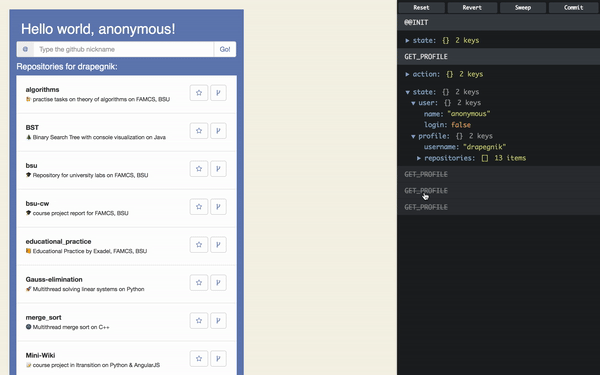The width and height of the screenshot is (600, 375).
Task: Fork the educational_practice repository
Action: pyautogui.click(x=218, y=245)
